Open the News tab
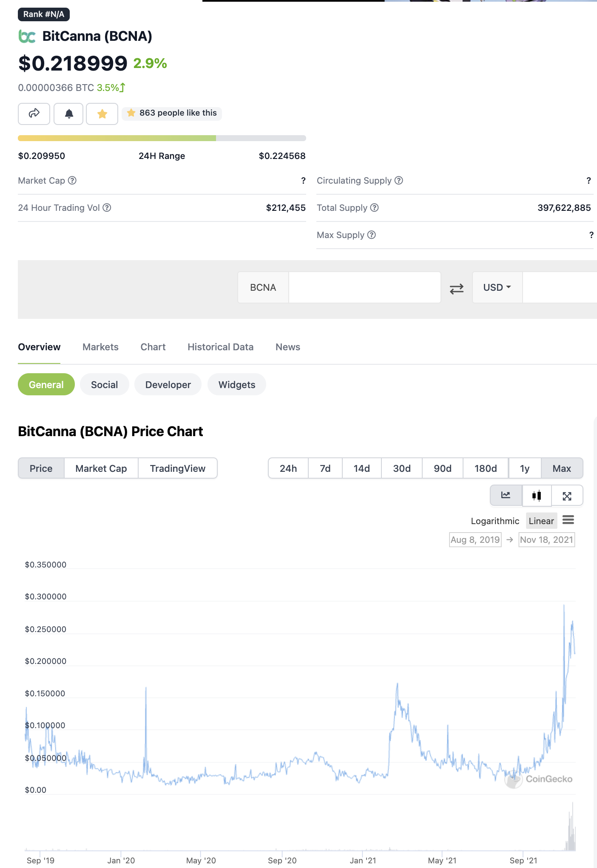Image resolution: width=597 pixels, height=868 pixels. (x=288, y=347)
